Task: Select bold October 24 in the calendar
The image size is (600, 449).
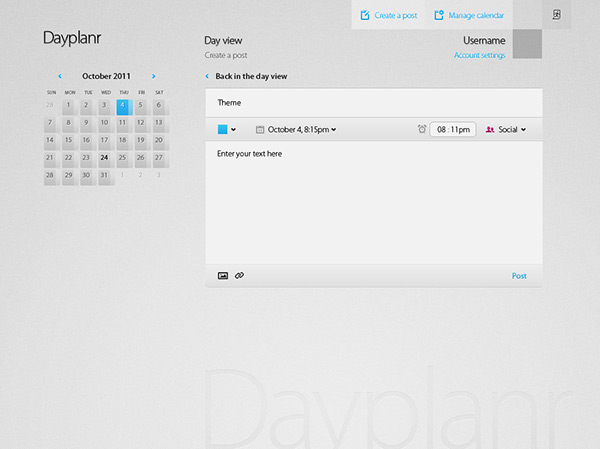Action: click(106, 159)
